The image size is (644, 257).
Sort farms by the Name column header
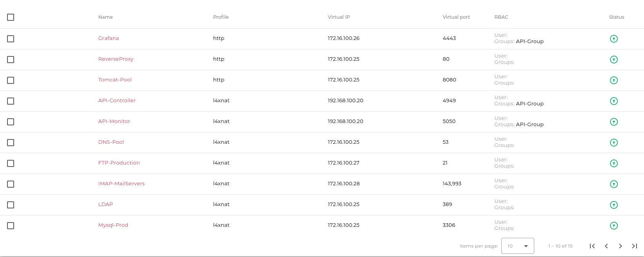click(x=105, y=17)
